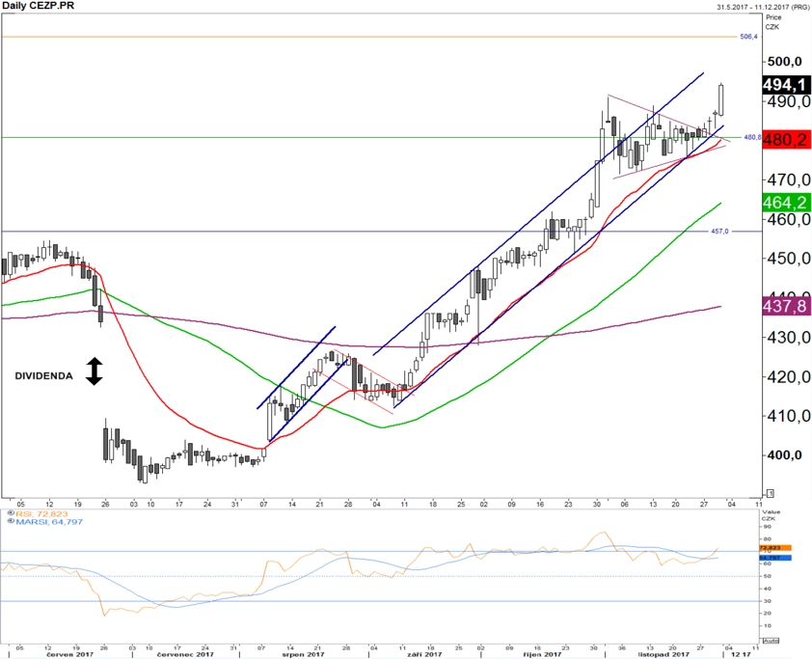
Task: Click the DIVIDENDA double-headed arrow
Action: (95, 371)
